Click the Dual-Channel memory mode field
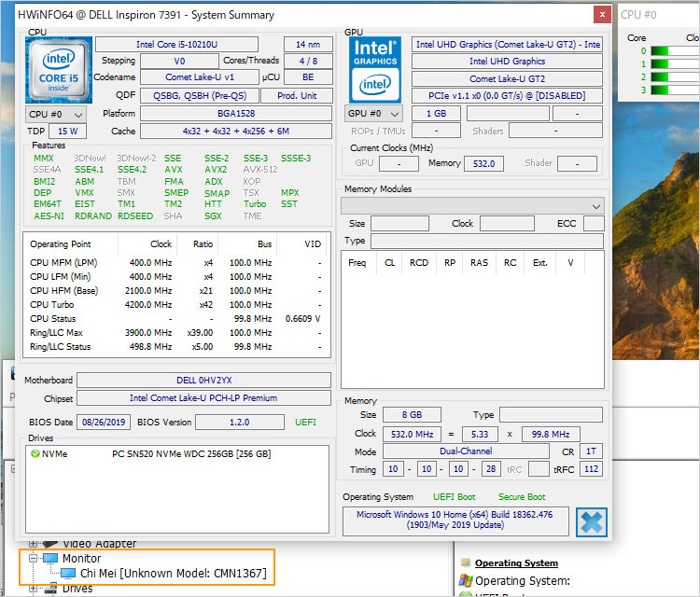The image size is (700, 597). (466, 451)
